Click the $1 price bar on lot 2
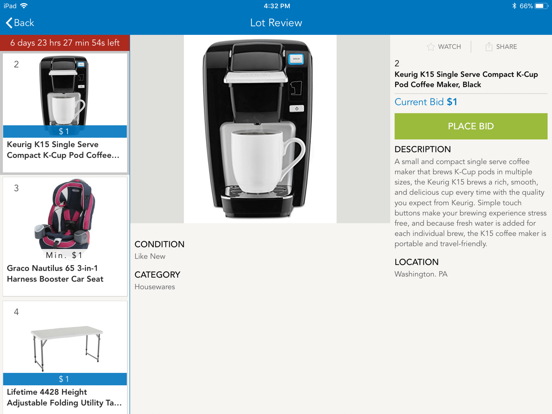 [x=65, y=131]
